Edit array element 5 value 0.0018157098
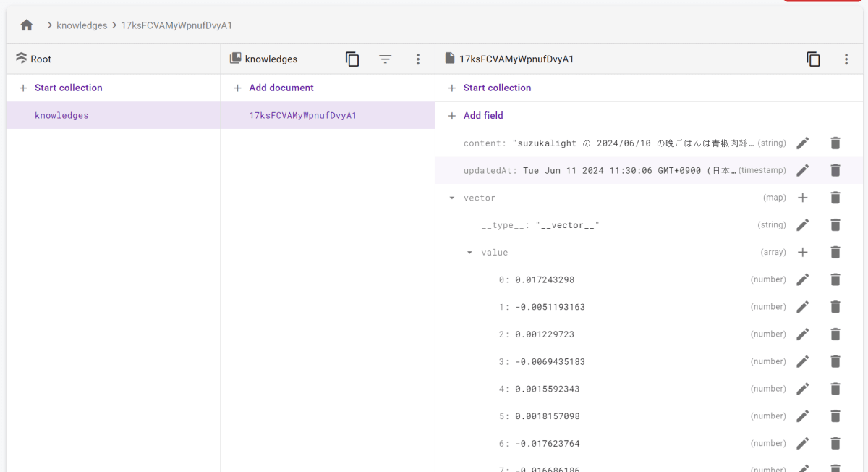Screen dimensions: 868x472 (x=802, y=416)
